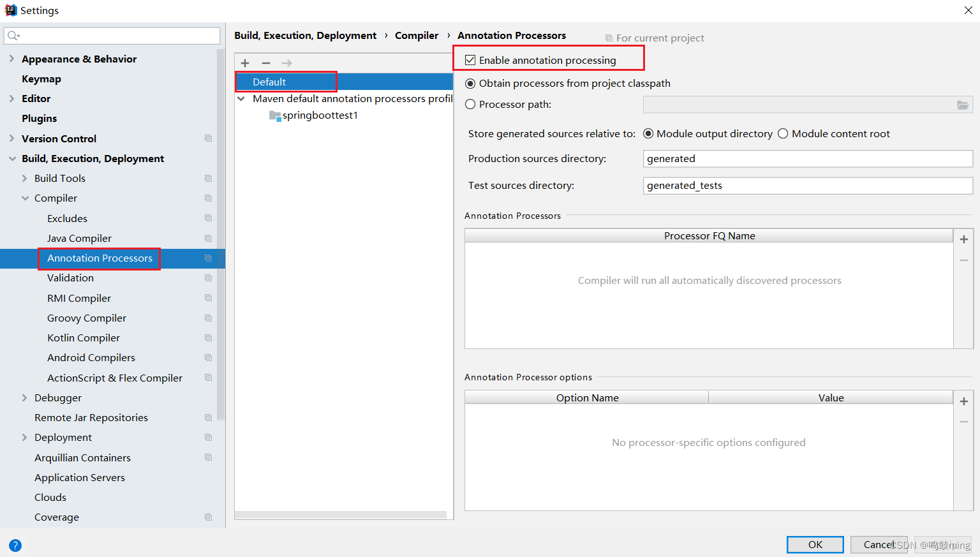980x557 pixels.
Task: Add a new annotation processor profile
Action: pyautogui.click(x=245, y=63)
